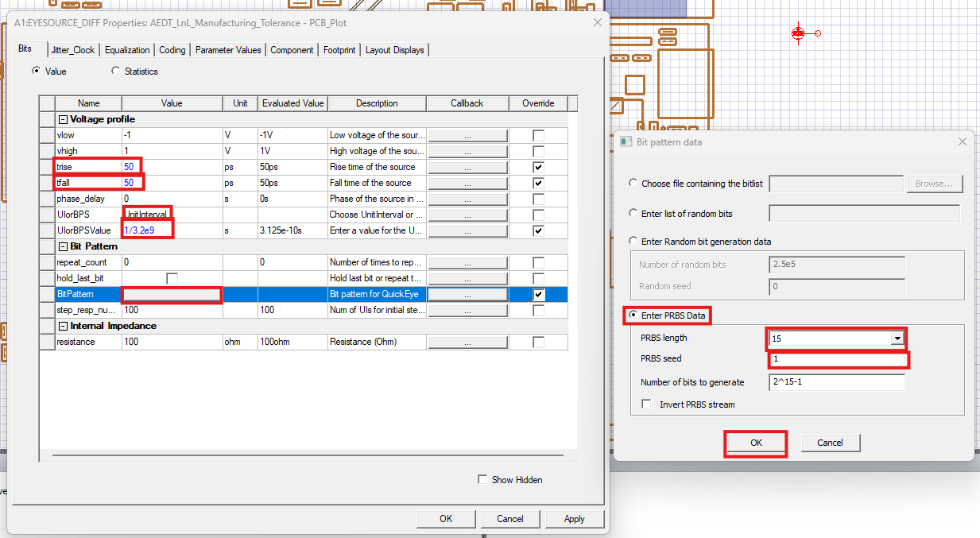The width and height of the screenshot is (980, 538).
Task: Click Browse to pick a bitlist file
Action: [935, 183]
